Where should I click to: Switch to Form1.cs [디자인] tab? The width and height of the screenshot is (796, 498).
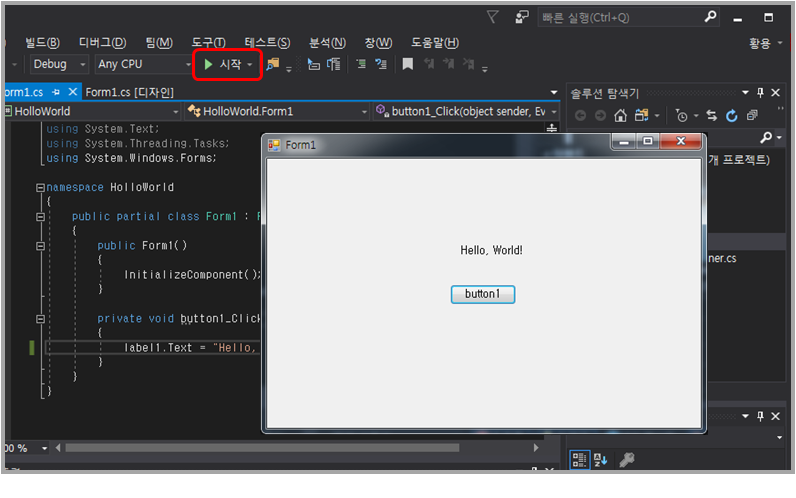point(129,92)
